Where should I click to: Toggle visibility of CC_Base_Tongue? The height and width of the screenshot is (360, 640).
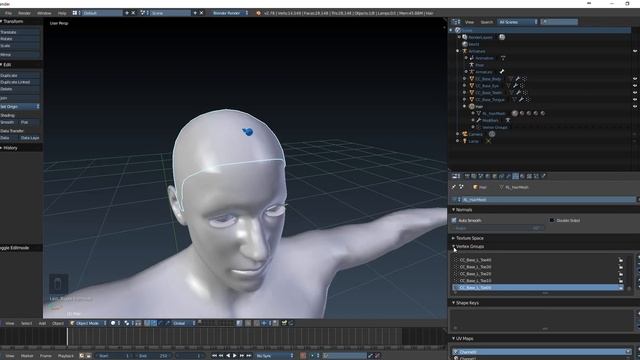click(x=635, y=100)
